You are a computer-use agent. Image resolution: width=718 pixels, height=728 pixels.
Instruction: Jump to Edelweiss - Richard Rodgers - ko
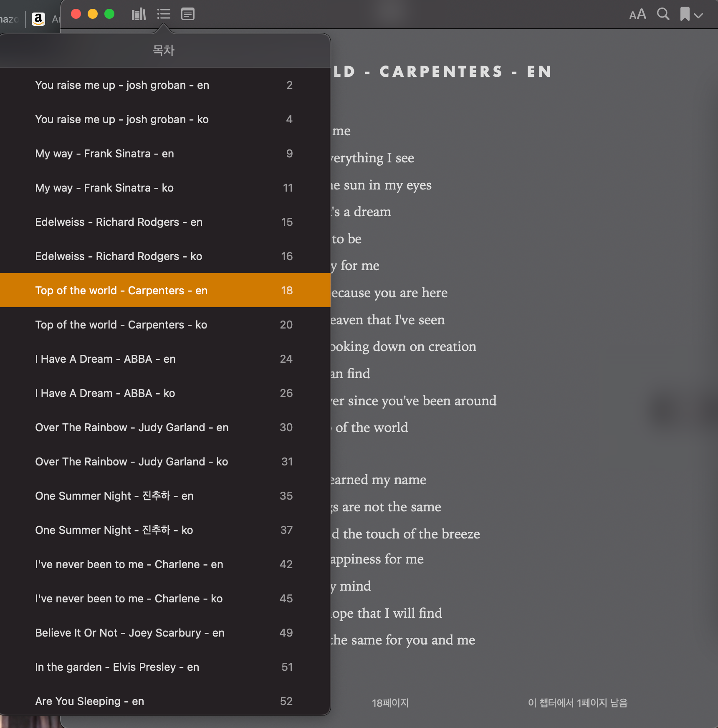[165, 256]
